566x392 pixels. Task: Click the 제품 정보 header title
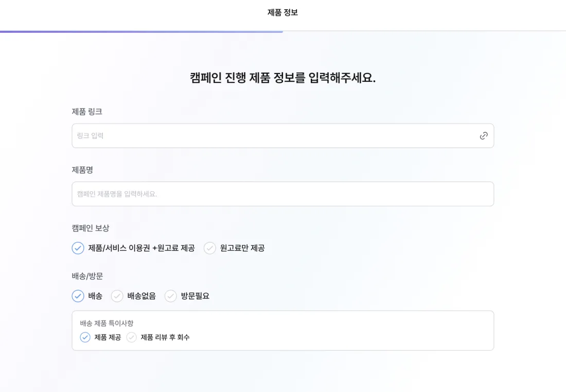click(282, 12)
